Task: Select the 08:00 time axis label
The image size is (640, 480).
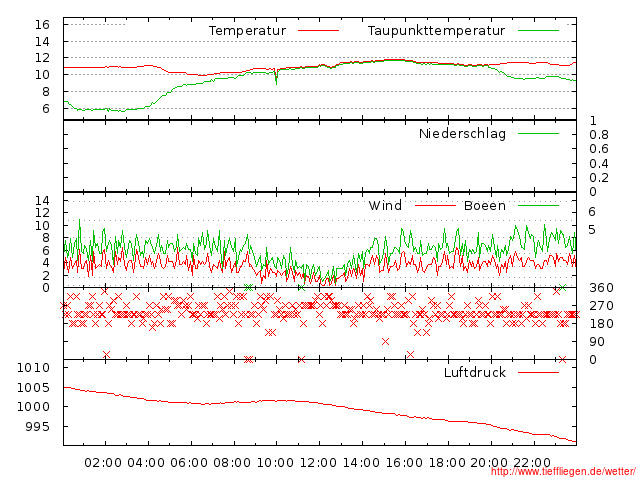Action: pyautogui.click(x=232, y=462)
